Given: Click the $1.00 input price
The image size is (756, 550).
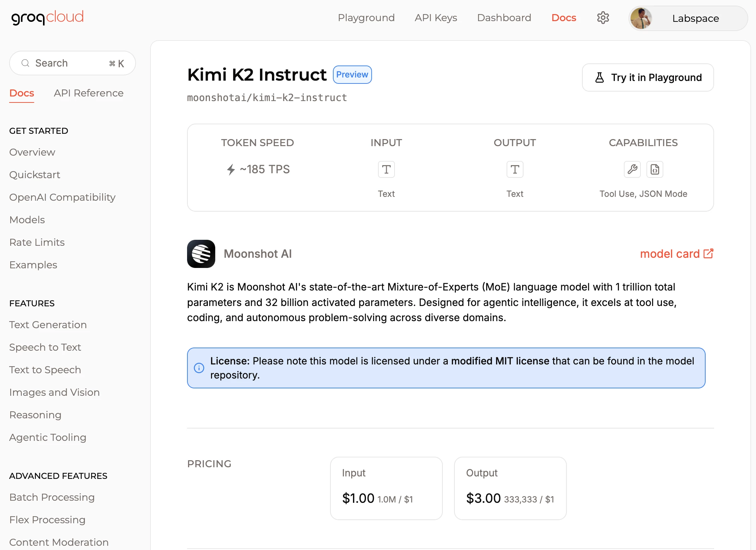Looking at the screenshot, I should 358,498.
